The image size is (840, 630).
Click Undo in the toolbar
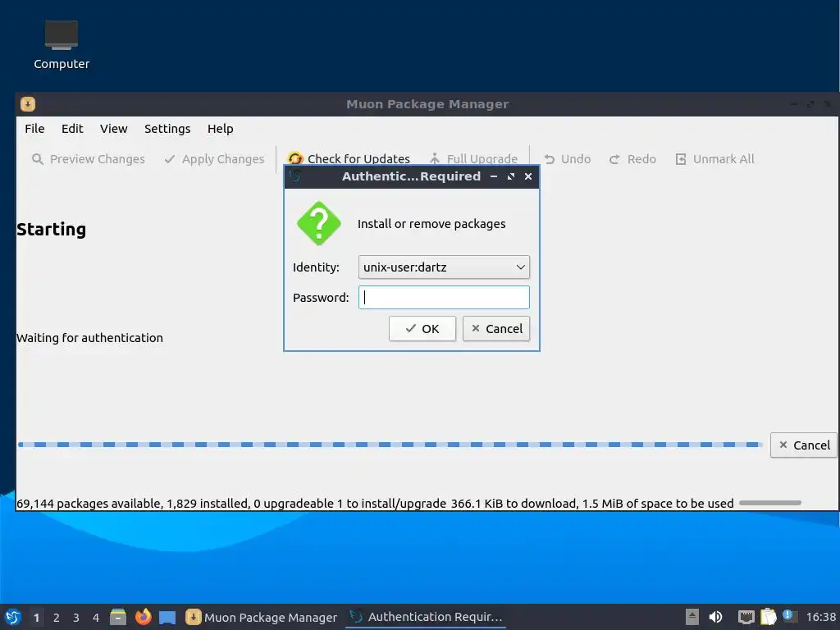click(568, 159)
